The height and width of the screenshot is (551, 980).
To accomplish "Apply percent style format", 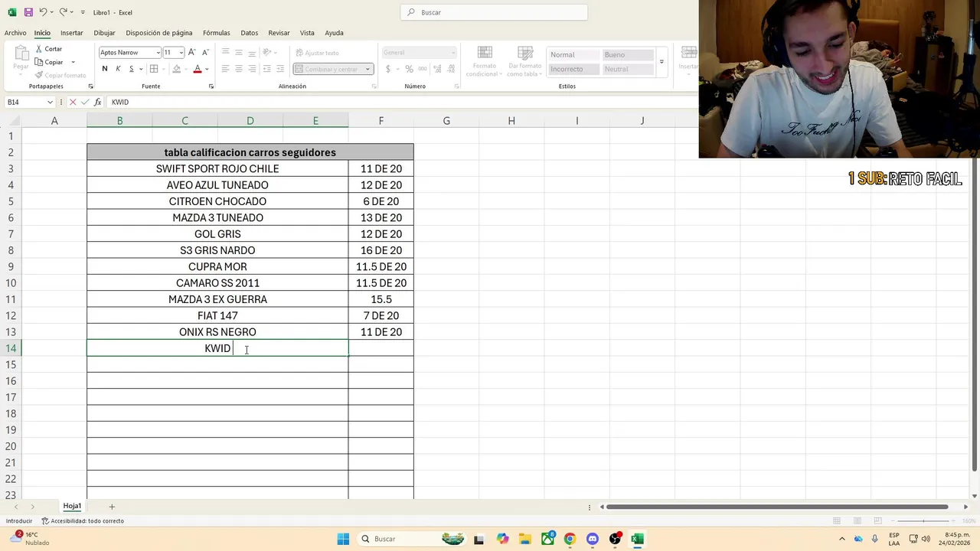I will [x=410, y=69].
